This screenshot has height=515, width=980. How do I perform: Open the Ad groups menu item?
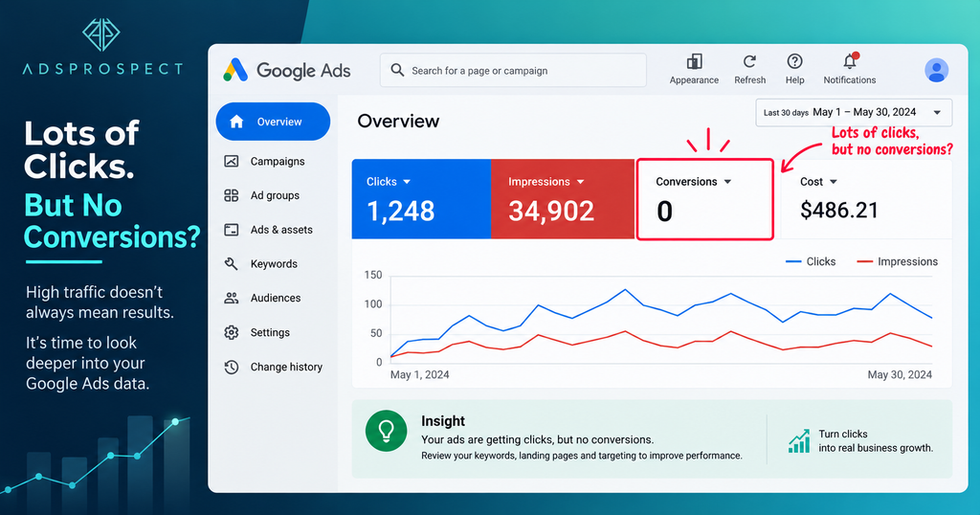click(x=273, y=195)
